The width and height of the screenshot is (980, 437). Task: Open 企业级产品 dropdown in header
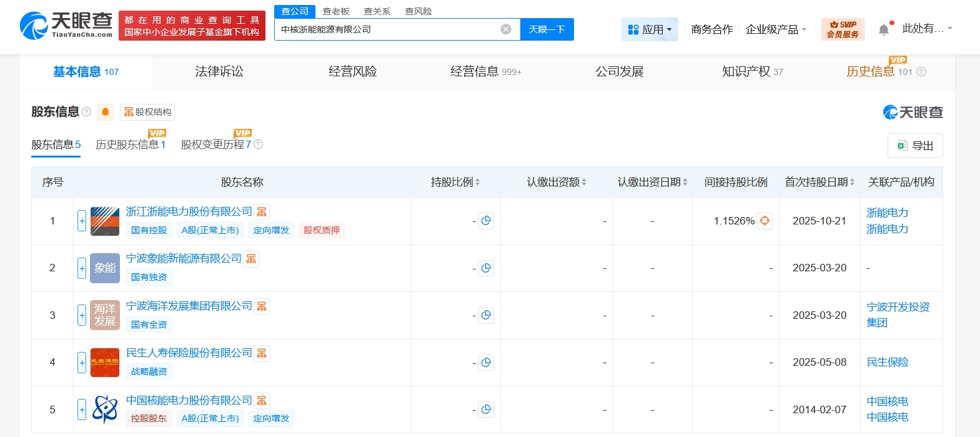click(x=776, y=29)
